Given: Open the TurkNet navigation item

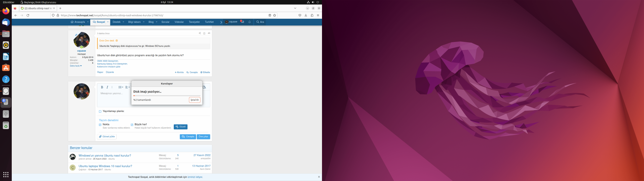Looking at the screenshot, I should (x=209, y=22).
